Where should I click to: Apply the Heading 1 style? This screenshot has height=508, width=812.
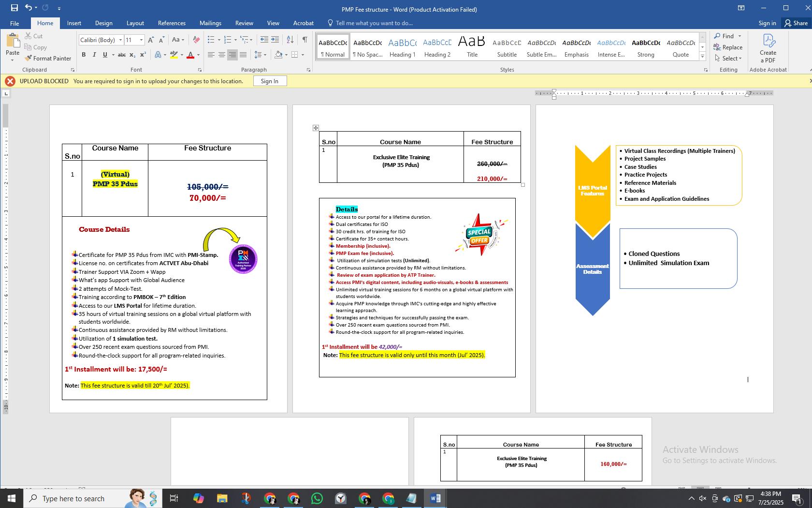point(402,47)
